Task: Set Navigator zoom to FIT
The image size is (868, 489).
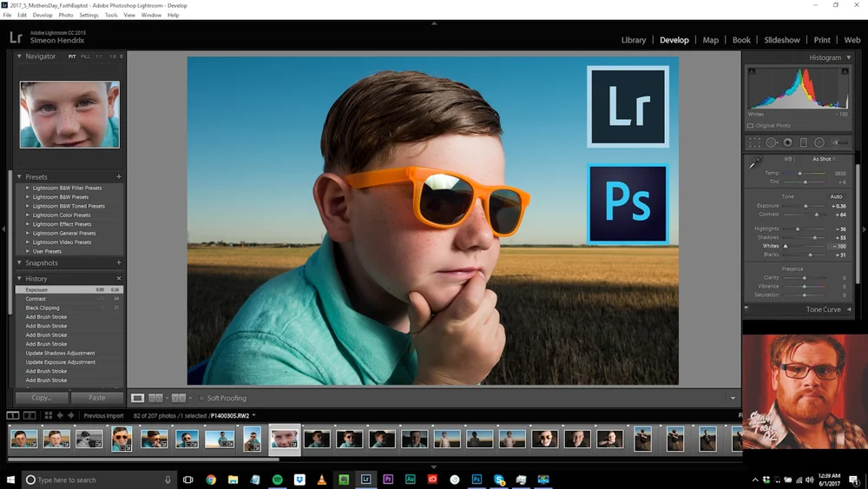Action: click(72, 56)
